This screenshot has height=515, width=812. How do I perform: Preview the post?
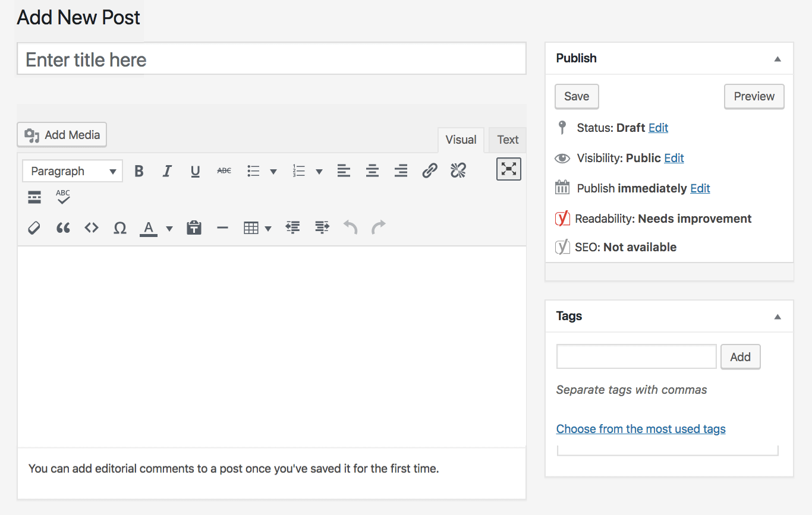pyautogui.click(x=754, y=97)
